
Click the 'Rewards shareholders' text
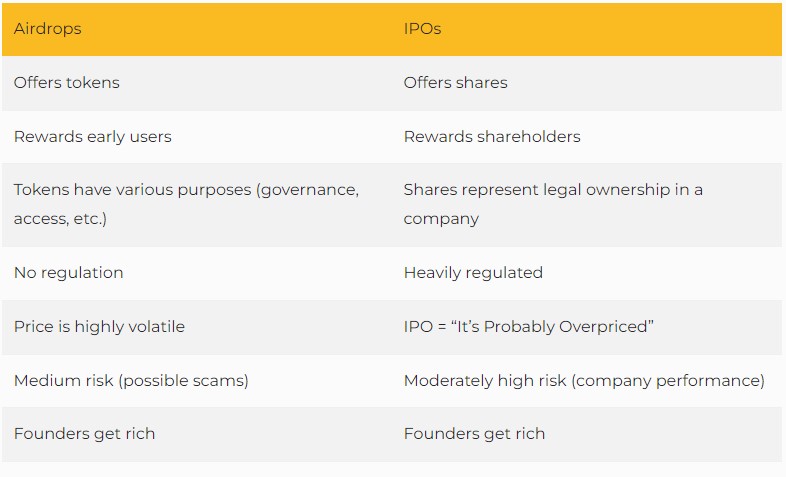492,137
